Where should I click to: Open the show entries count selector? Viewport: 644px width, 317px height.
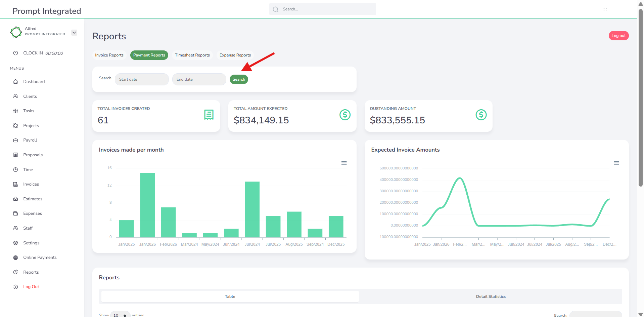(x=120, y=315)
